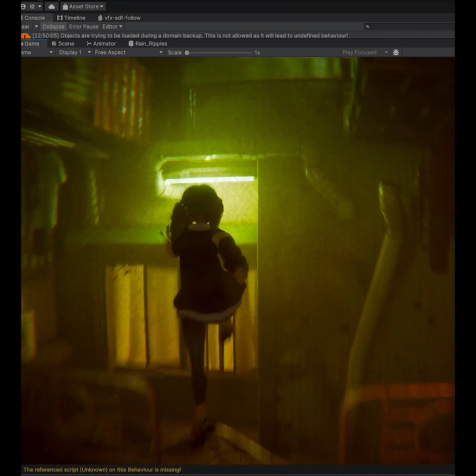
Task: Click the missing script warning in status bar
Action: (x=102, y=470)
